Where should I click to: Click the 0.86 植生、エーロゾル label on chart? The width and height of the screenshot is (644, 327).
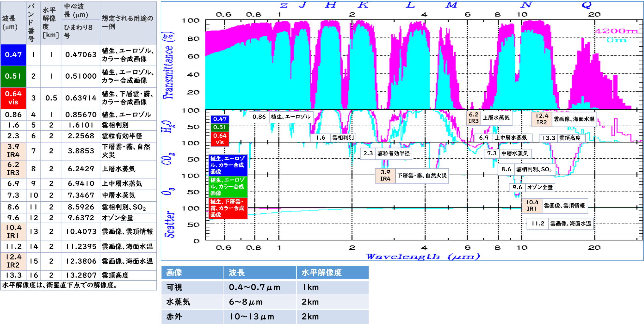281,117
